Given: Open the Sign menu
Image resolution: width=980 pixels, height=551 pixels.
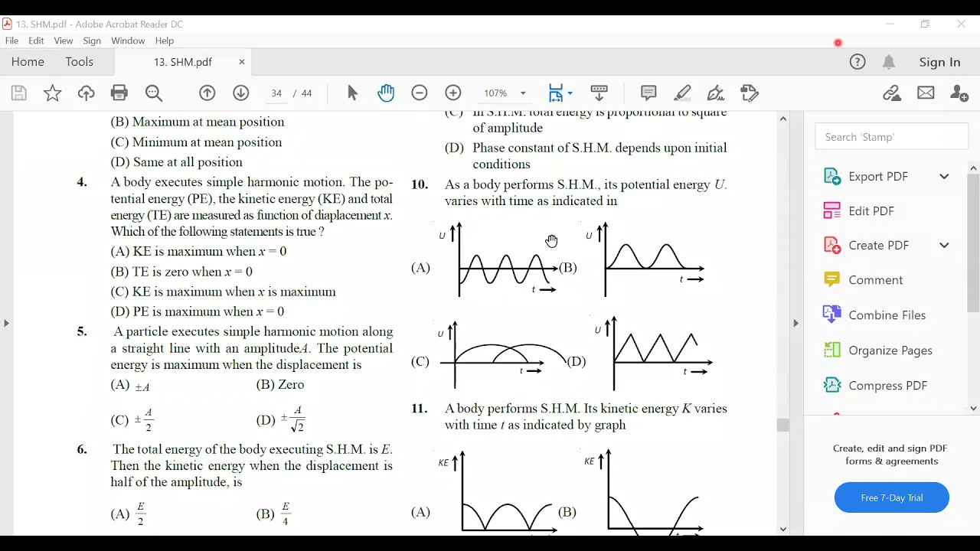Looking at the screenshot, I should pyautogui.click(x=92, y=41).
